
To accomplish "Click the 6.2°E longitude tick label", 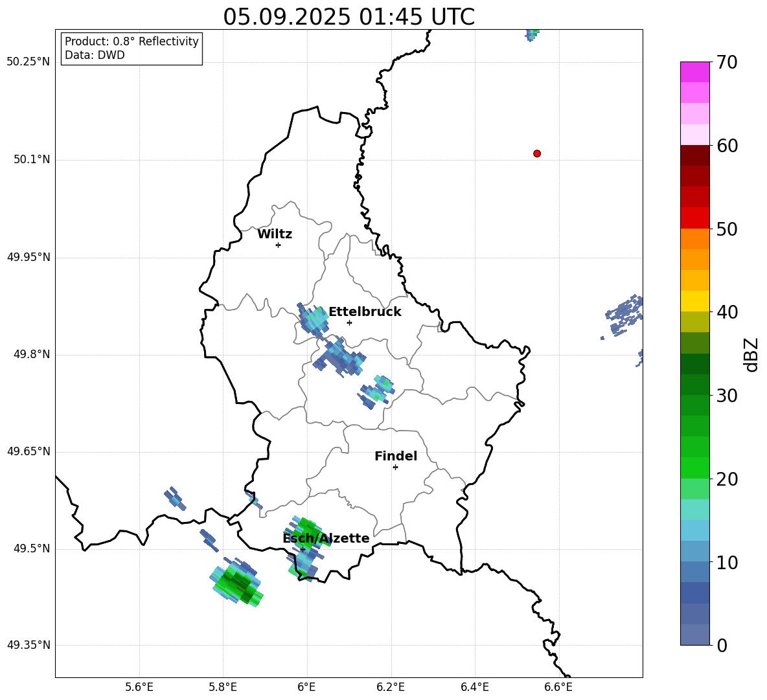I will [391, 687].
